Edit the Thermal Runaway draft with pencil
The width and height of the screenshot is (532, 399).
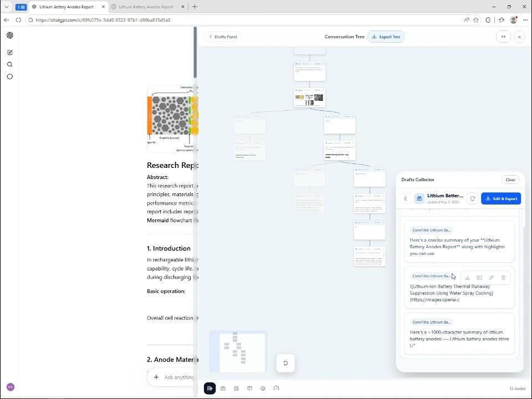tap(492, 278)
